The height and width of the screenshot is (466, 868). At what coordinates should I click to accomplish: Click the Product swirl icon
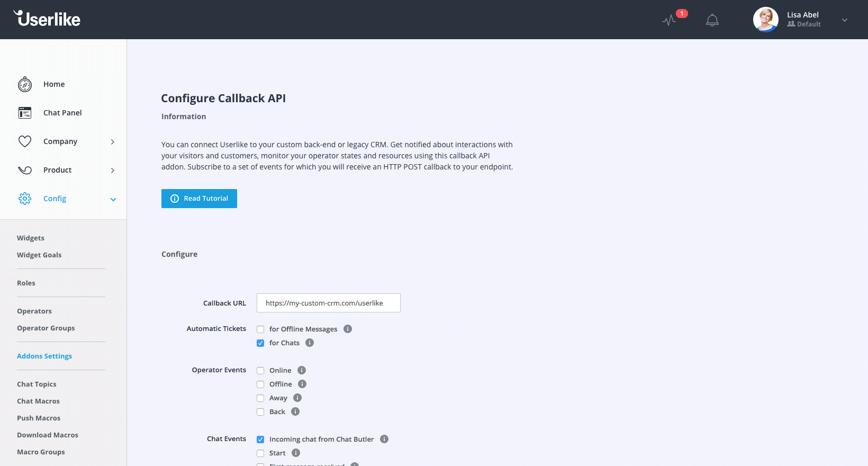point(25,170)
